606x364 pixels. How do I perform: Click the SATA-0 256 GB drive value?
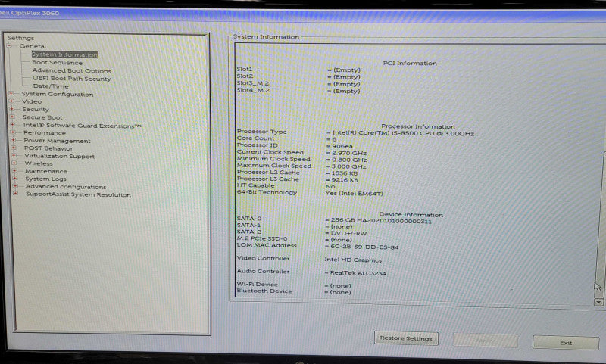pyautogui.click(x=381, y=220)
